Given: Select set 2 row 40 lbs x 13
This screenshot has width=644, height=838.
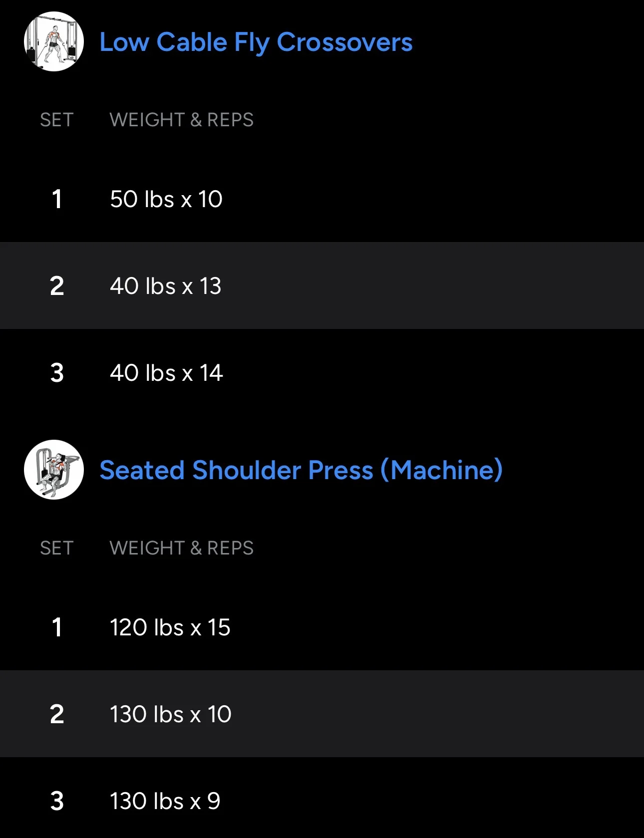Looking at the screenshot, I should tap(322, 286).
